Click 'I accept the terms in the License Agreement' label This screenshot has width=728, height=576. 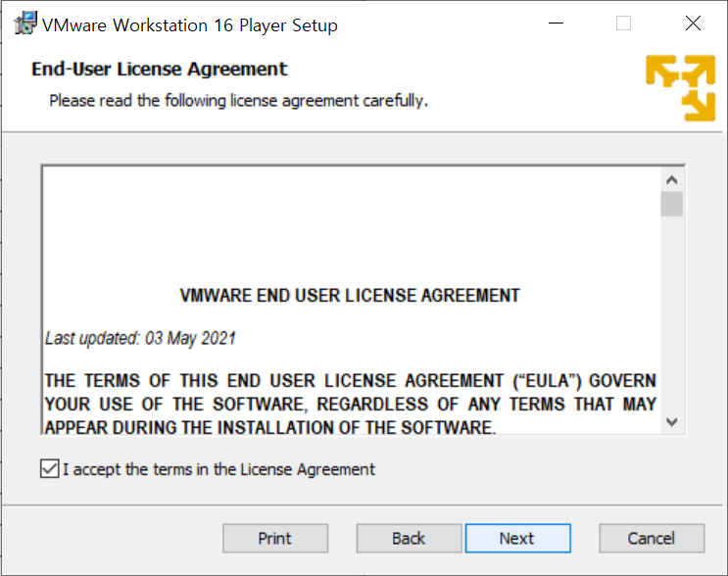point(218,469)
